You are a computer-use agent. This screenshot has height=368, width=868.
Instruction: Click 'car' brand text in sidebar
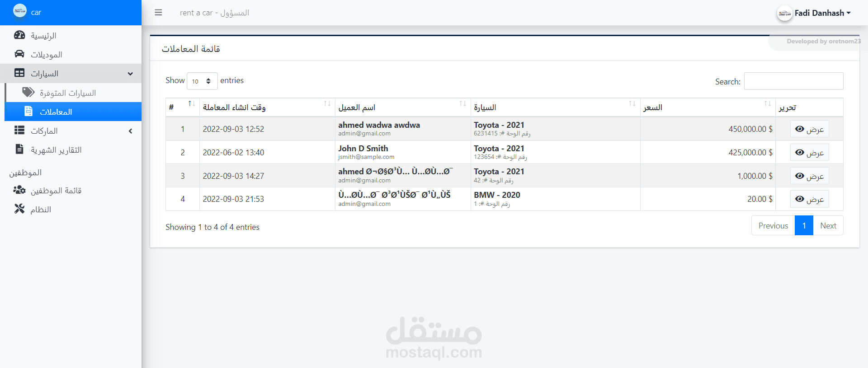click(x=36, y=13)
